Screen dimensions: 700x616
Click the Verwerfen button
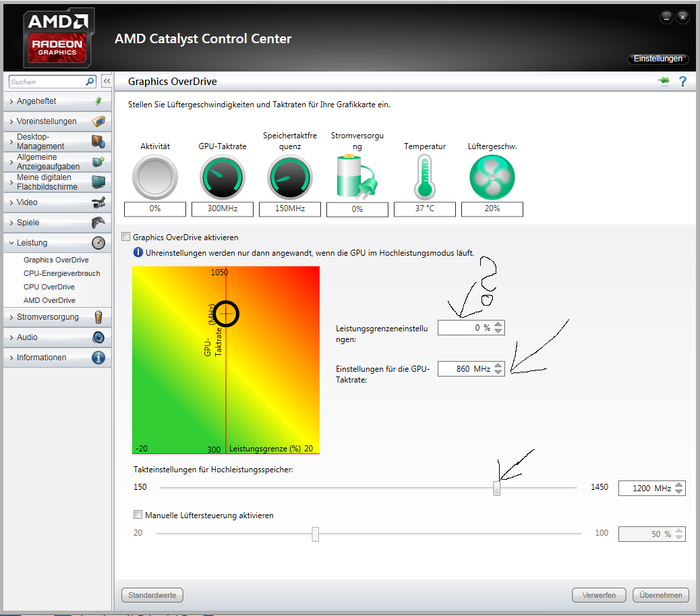coord(599,595)
